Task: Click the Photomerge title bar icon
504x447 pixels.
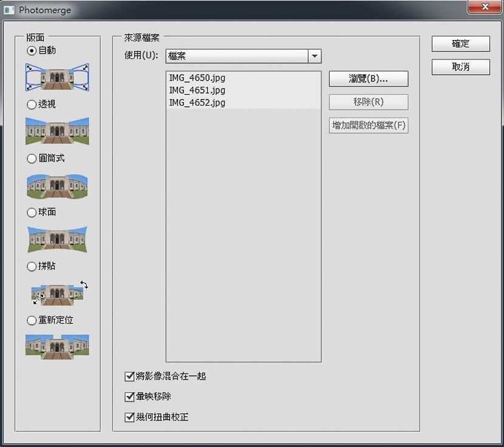Action: (x=9, y=10)
